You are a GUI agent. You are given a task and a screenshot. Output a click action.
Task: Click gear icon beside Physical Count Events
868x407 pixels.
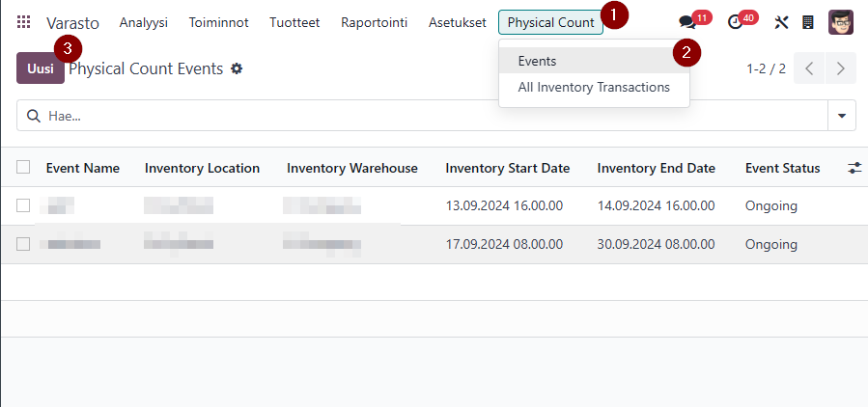[237, 68]
